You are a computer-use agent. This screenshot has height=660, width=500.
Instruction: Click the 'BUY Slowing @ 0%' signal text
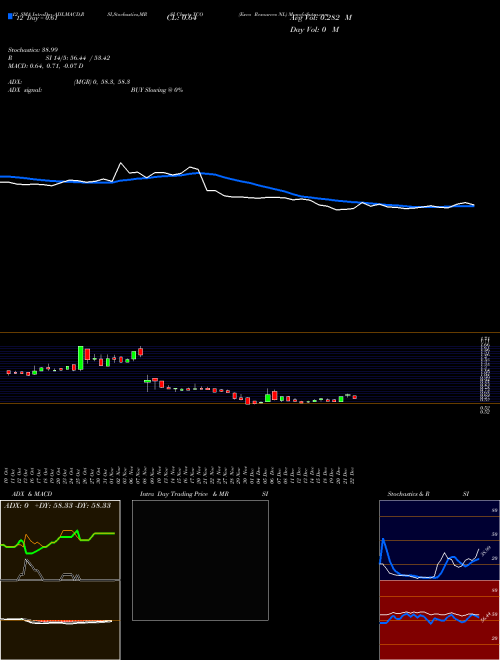coord(157,90)
